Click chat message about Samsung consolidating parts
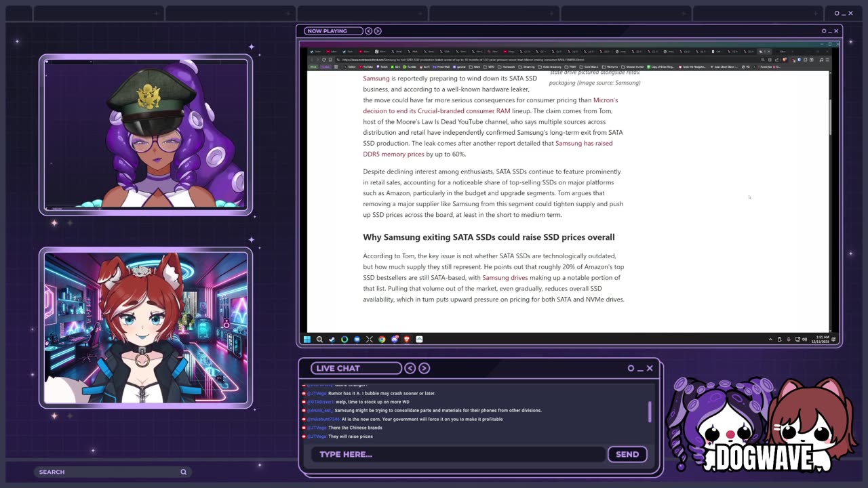 [x=438, y=410]
